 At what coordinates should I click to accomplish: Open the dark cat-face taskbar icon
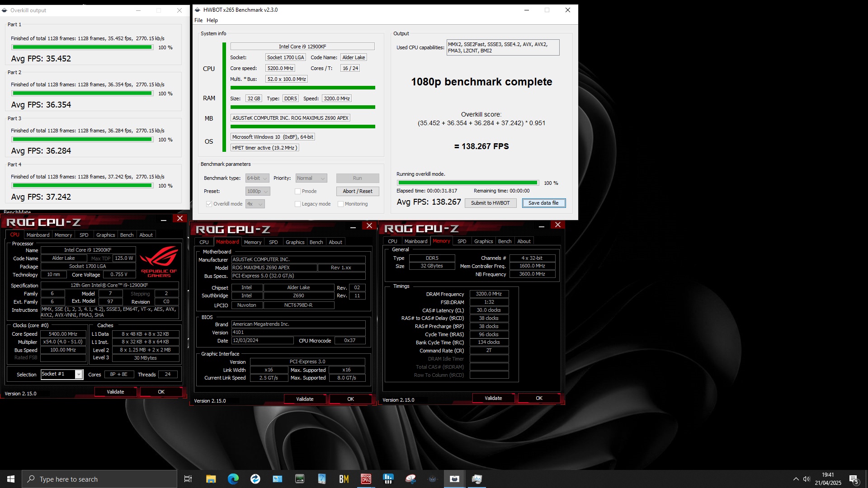click(433, 479)
